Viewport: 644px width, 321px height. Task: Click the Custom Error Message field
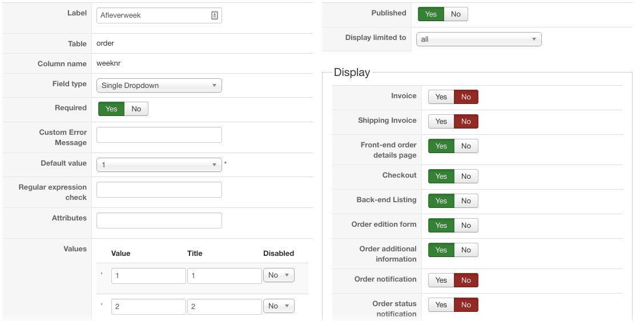tap(159, 135)
